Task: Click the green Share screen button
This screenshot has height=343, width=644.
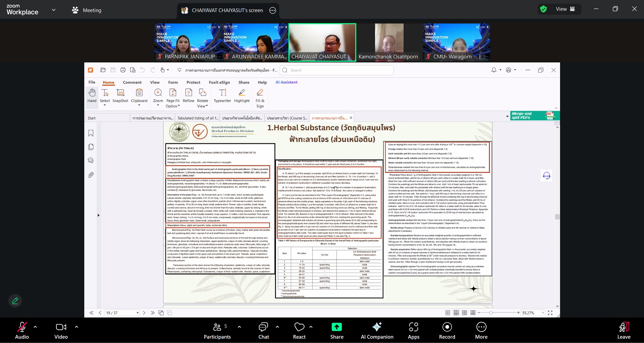Action: (336, 331)
